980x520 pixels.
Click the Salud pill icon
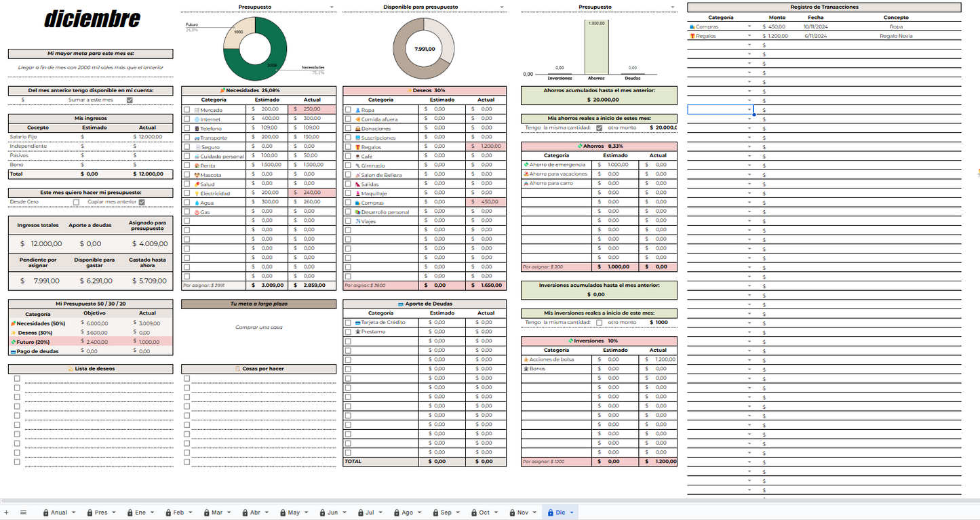(197, 184)
